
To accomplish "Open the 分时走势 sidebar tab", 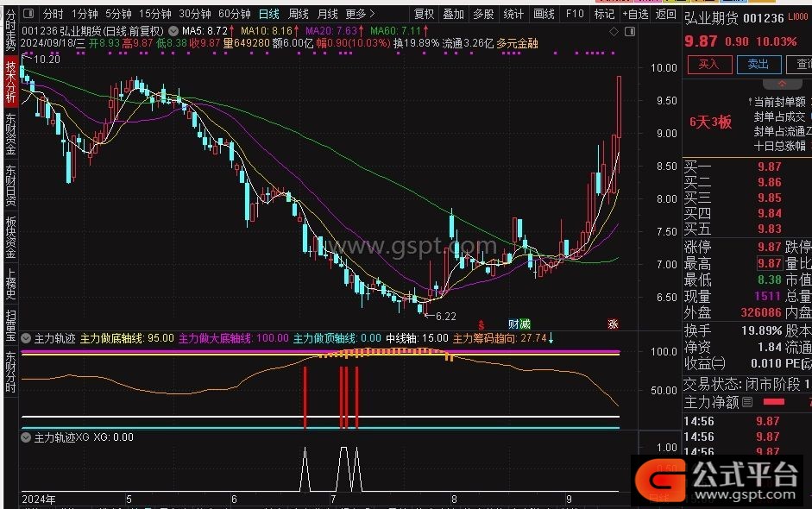I will (11, 30).
